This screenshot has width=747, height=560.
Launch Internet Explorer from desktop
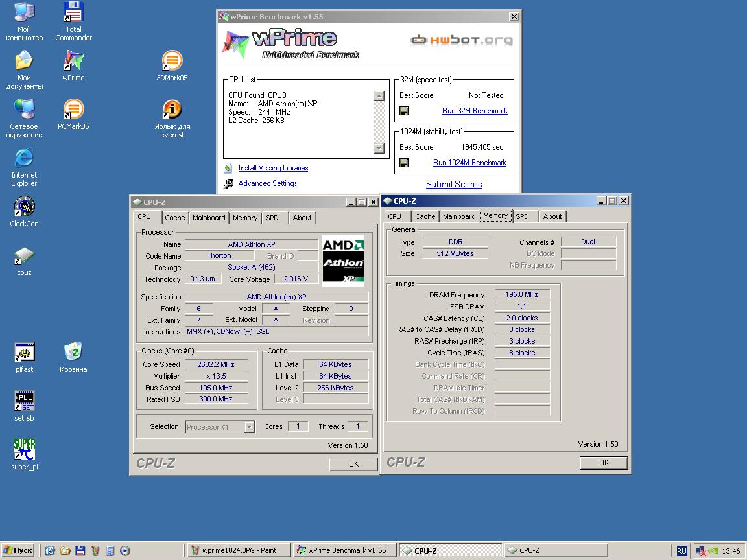[24, 168]
